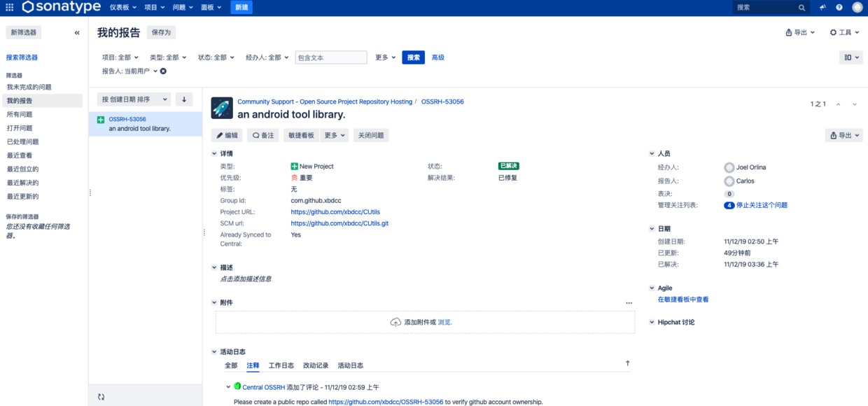The image size is (868, 406).
Task: Collapse the sidebar with double chevron
Action: point(77,33)
